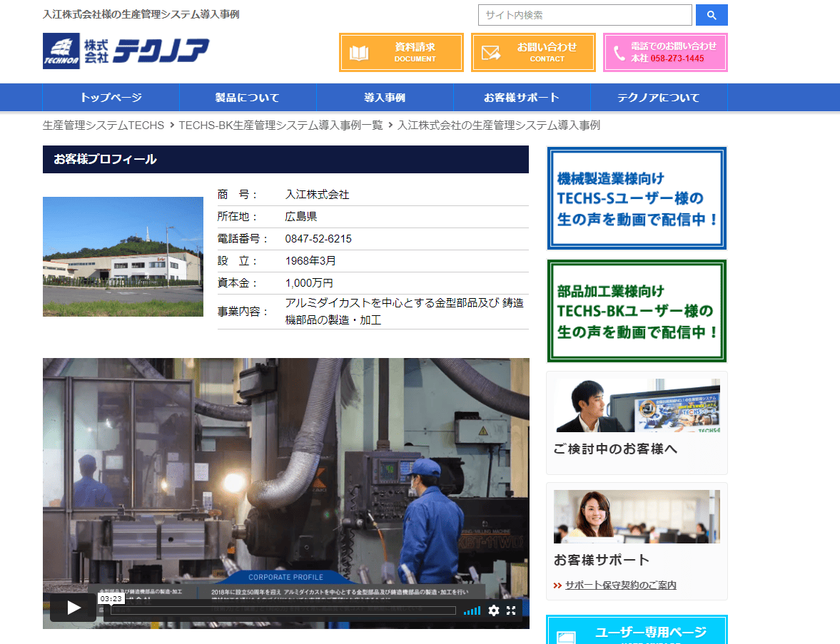Image resolution: width=840 pixels, height=644 pixels.
Task: Click the Technoa company logo
Action: 126,51
